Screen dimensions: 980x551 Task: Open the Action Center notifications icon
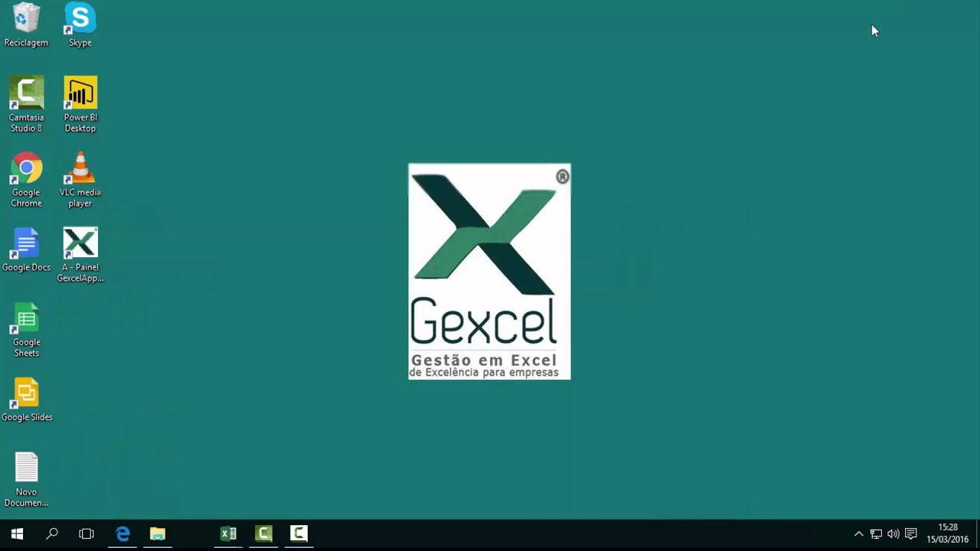tap(910, 534)
